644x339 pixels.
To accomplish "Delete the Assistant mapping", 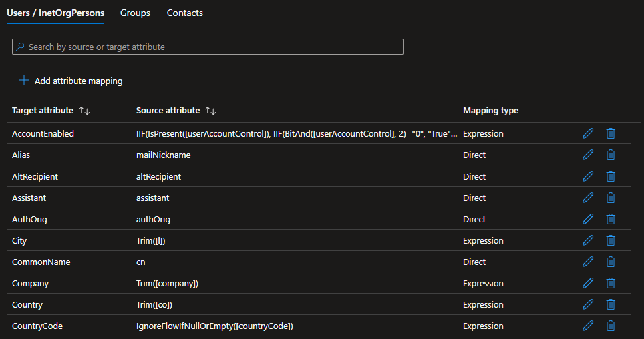I will tap(611, 198).
